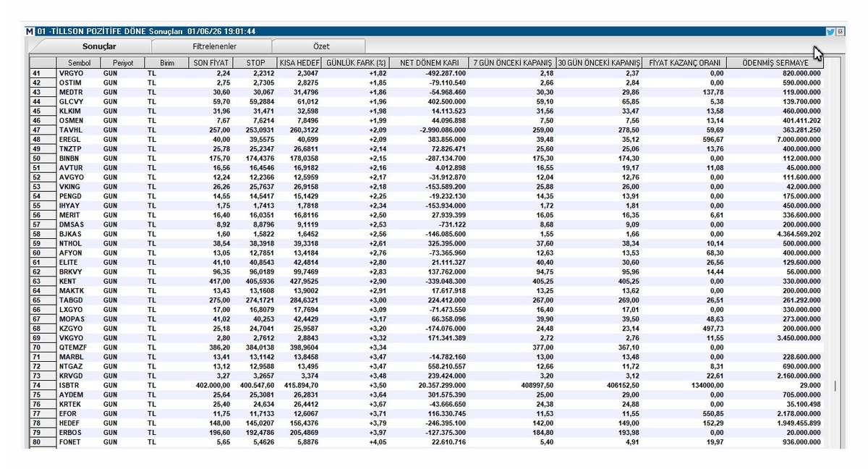
Task: Click the Birim column header
Action: tap(167, 63)
